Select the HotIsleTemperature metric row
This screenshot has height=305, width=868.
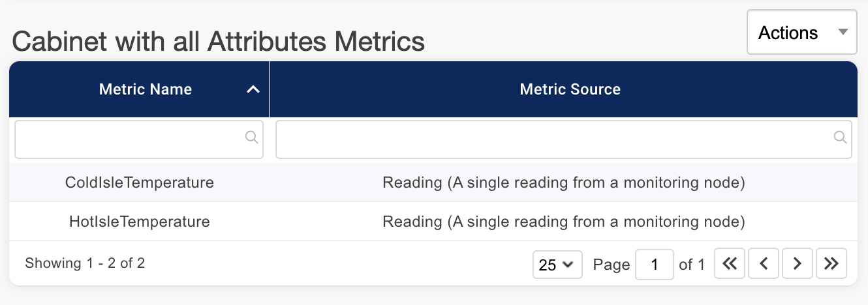[140, 222]
